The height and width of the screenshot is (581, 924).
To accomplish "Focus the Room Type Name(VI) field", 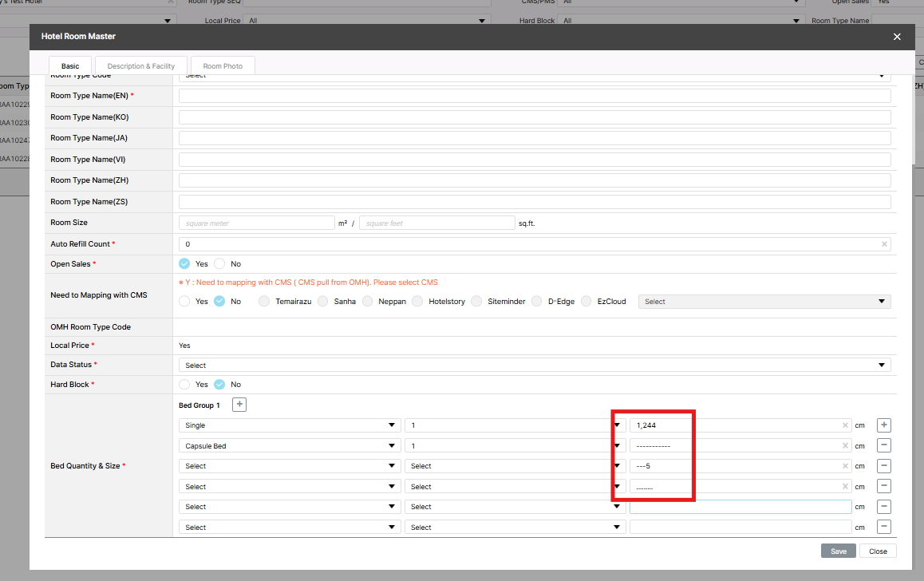I will (535, 159).
